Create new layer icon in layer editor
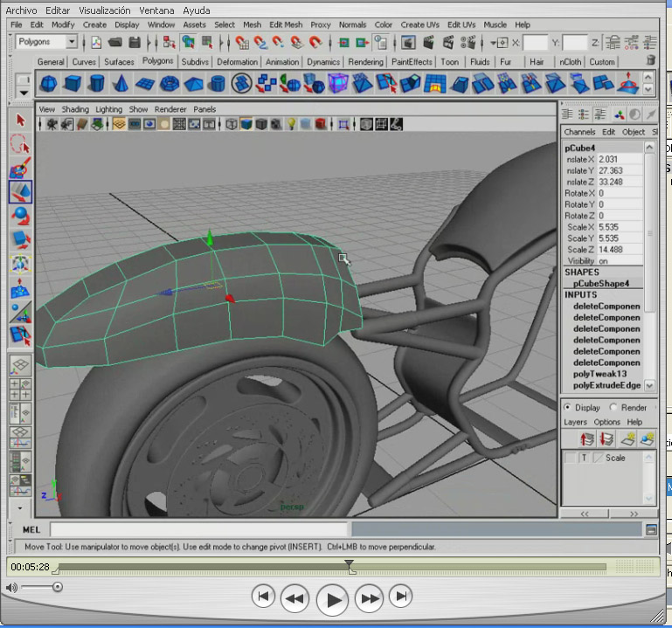This screenshot has width=672, height=628. 627,439
